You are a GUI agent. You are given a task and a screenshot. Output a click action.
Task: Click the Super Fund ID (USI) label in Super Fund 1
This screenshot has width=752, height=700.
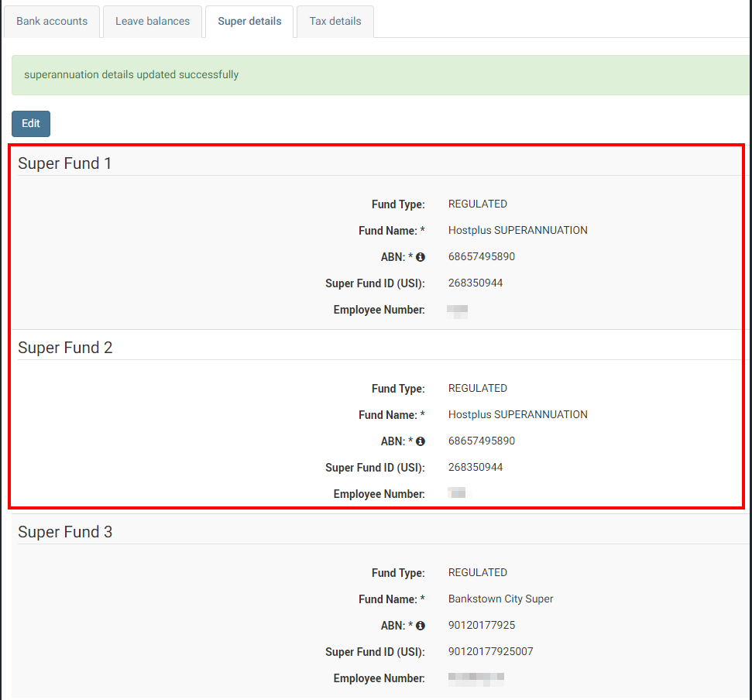click(x=375, y=283)
